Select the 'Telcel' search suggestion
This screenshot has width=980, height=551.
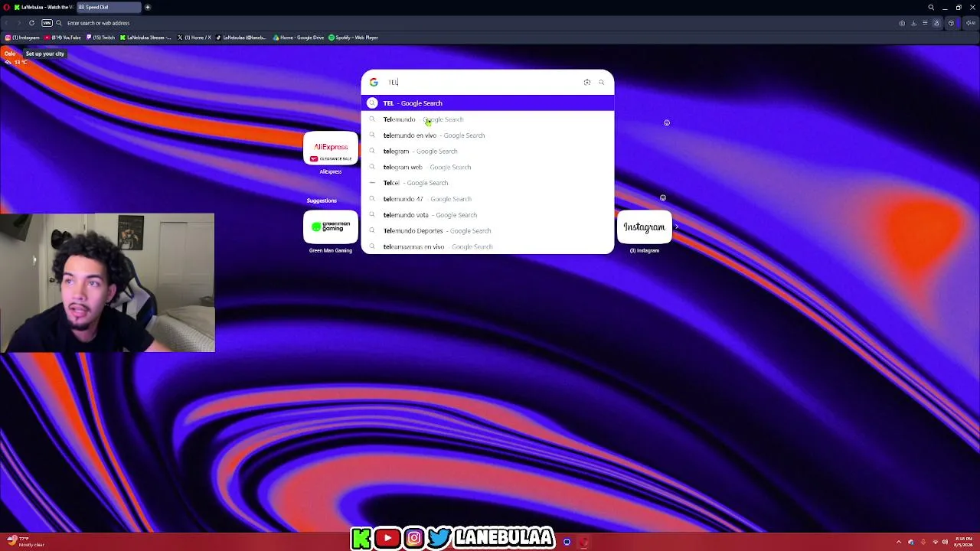coord(488,183)
